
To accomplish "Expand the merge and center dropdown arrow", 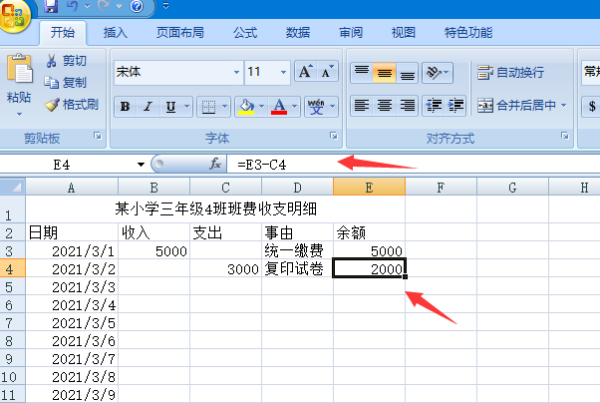I will (564, 105).
